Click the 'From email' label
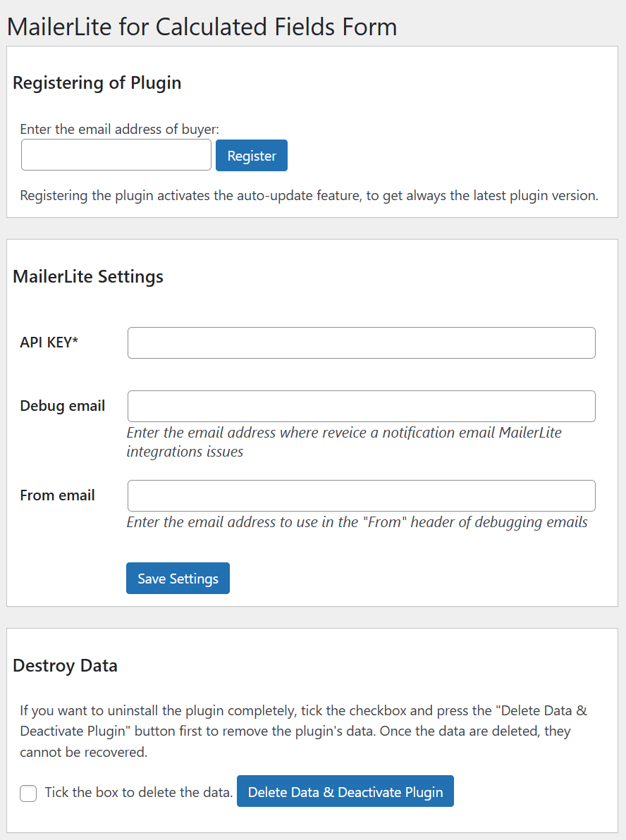 coord(57,495)
